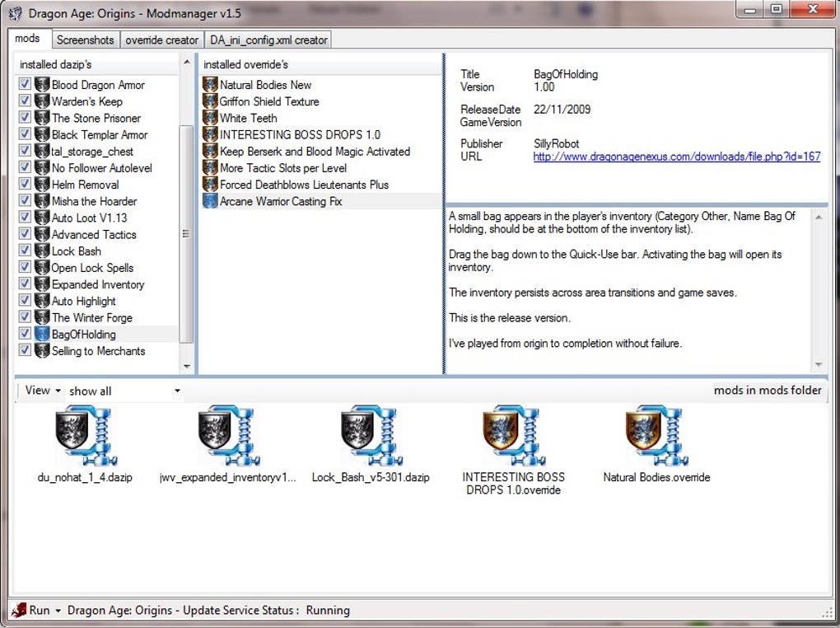Viewport: 840px width, 628px height.
Task: Select the du_nohat_1_4.dazip archive icon
Action: pyautogui.click(x=86, y=435)
